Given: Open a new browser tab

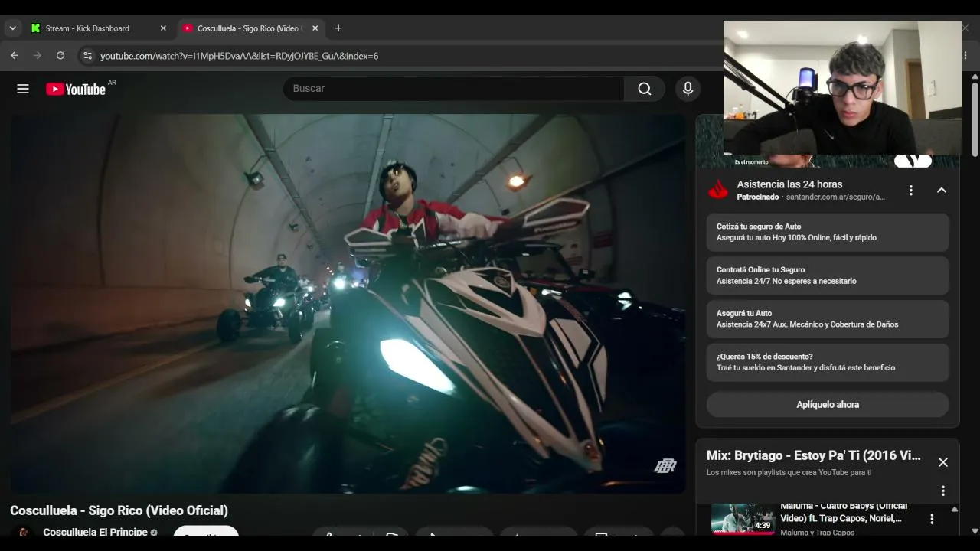Looking at the screenshot, I should coord(338,28).
